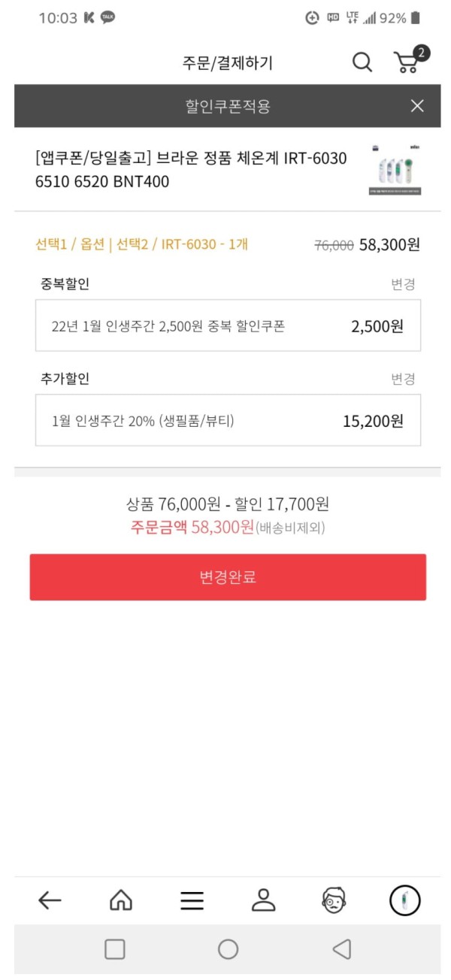Open the 1월 인생주간 20% coupon selector

point(228,420)
